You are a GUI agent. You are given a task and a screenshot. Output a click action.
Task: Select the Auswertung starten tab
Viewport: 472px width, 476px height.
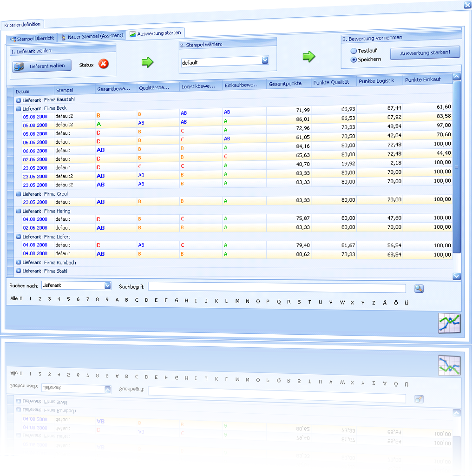tap(155, 33)
